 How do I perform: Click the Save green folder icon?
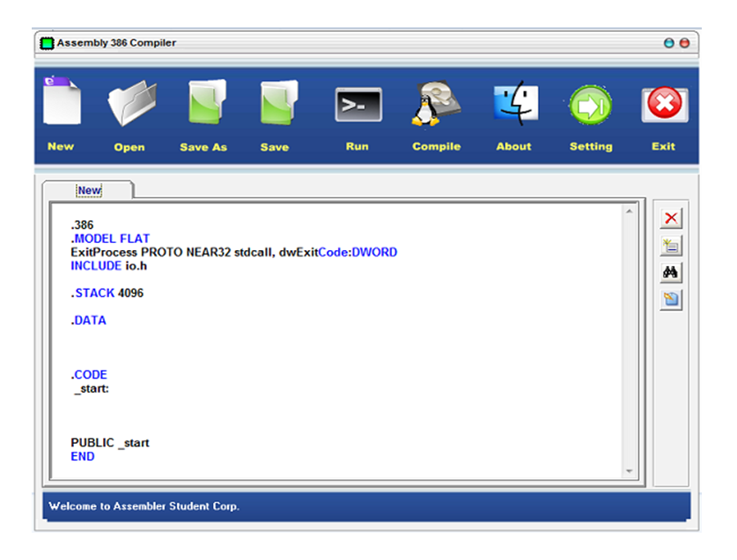pos(279,102)
